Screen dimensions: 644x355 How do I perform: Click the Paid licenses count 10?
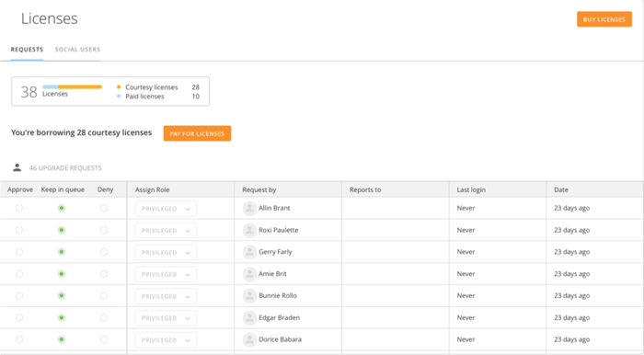point(195,96)
